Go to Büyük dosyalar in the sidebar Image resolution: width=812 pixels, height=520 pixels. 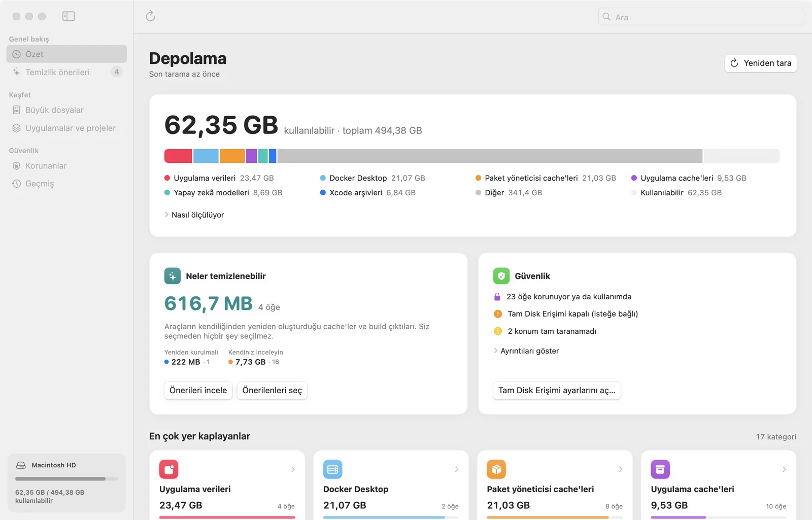click(x=66, y=110)
